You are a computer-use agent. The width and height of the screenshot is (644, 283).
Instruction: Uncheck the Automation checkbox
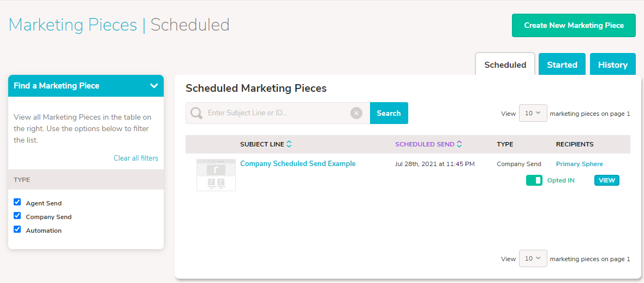coord(17,229)
